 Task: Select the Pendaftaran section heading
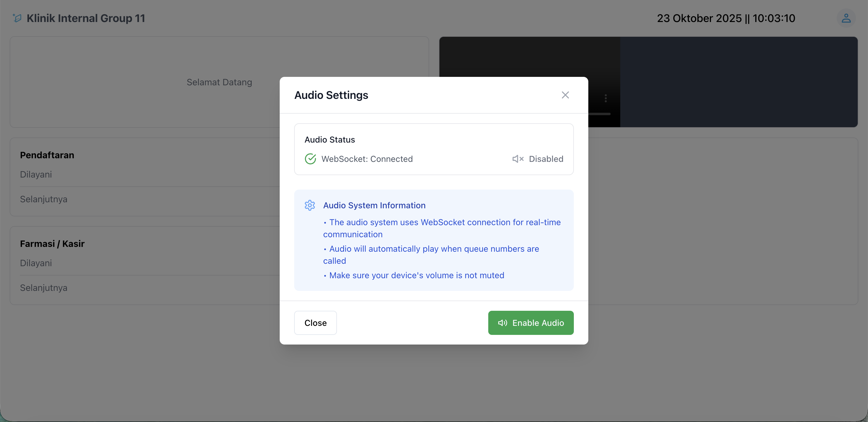pos(47,155)
